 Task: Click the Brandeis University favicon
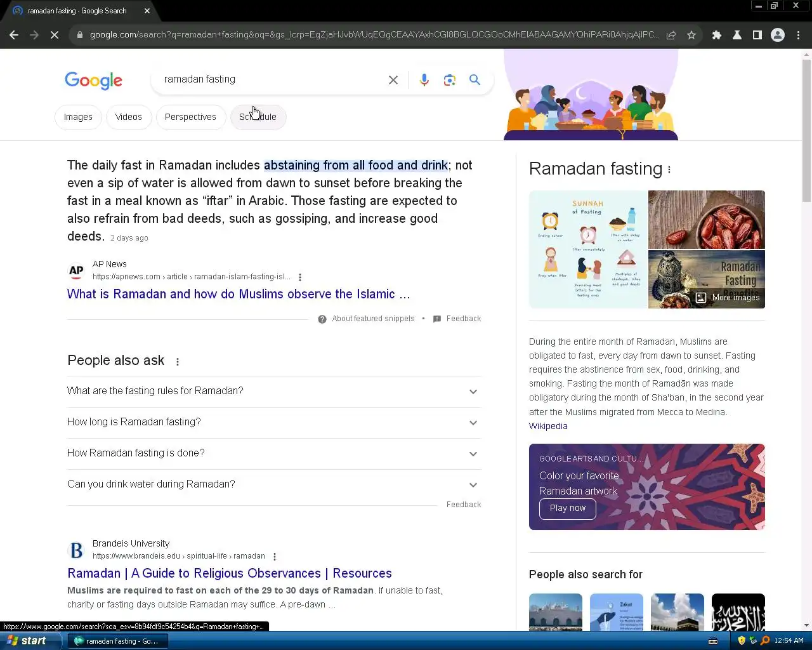pyautogui.click(x=76, y=550)
